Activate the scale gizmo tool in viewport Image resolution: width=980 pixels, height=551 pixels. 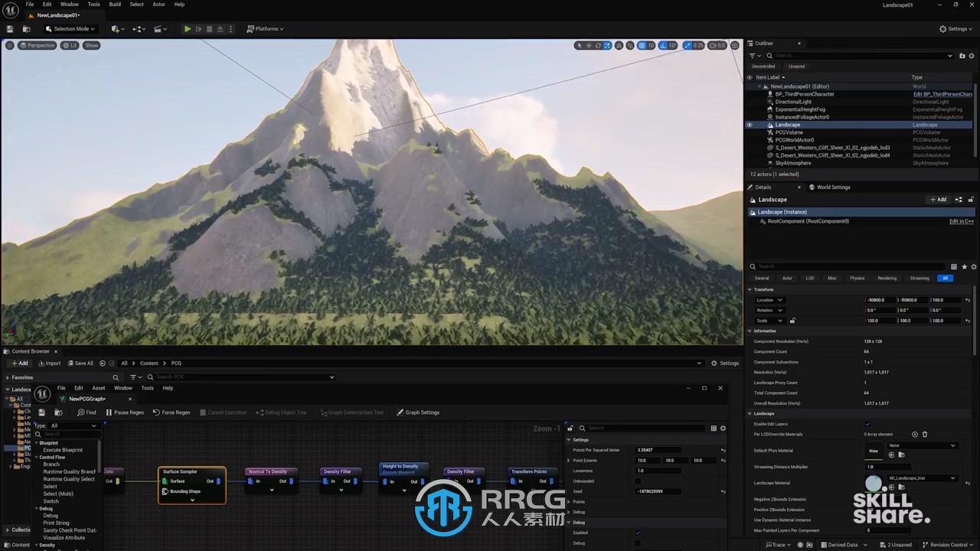[x=607, y=45]
